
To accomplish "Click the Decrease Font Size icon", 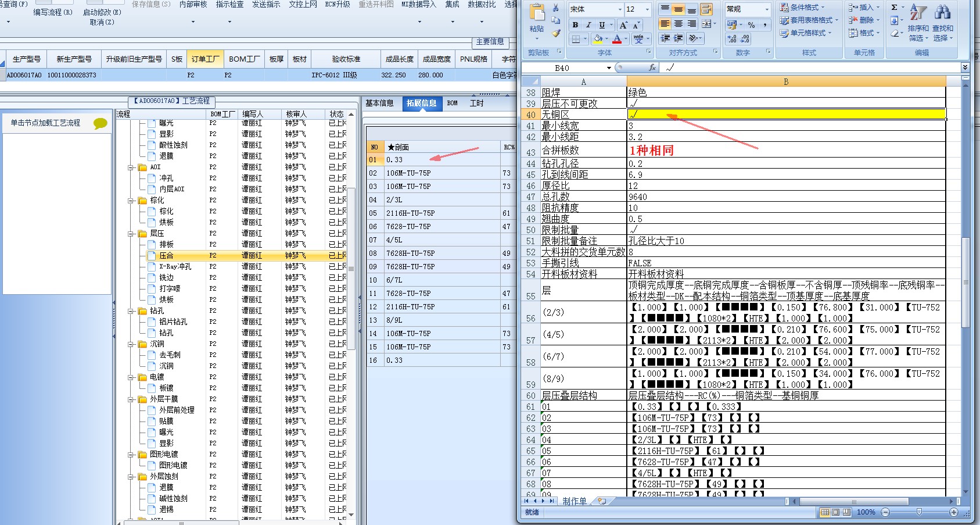I will coord(636,25).
